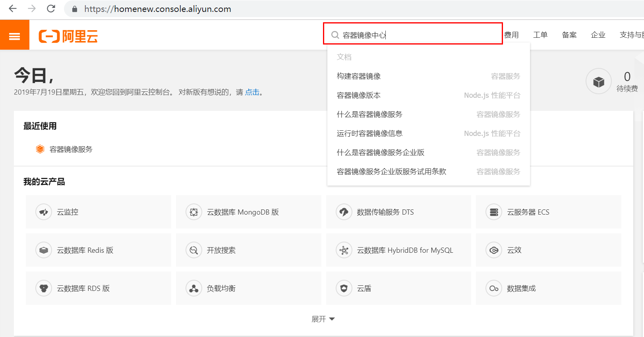Open the 工单 menu
Image resolution: width=644 pixels, height=337 pixels.
540,35
